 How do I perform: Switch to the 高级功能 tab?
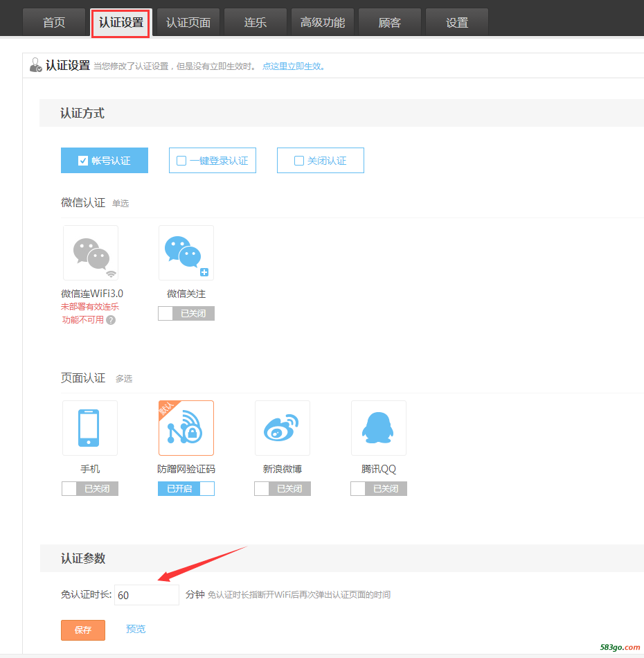(x=323, y=23)
